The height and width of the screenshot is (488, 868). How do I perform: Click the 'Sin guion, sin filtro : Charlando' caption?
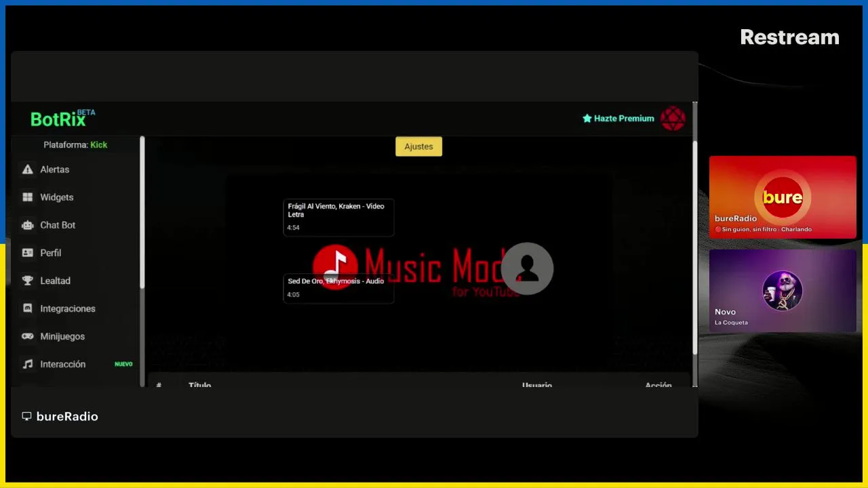coord(767,229)
